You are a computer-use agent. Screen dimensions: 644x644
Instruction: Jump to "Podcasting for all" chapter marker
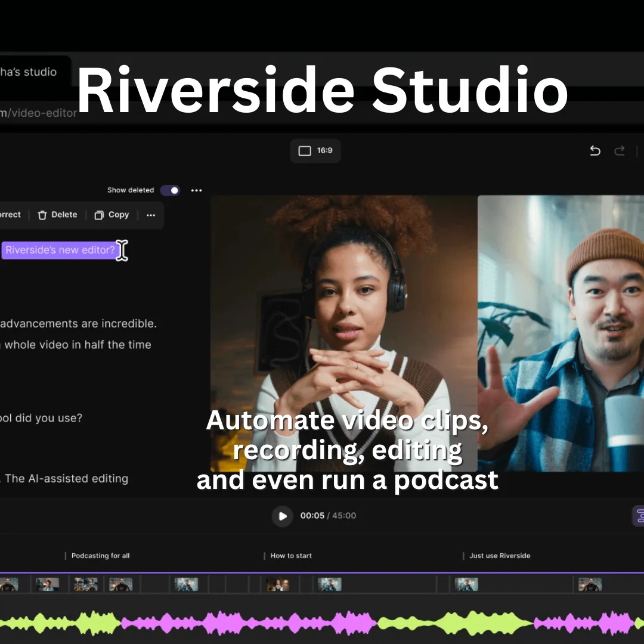[x=100, y=556]
